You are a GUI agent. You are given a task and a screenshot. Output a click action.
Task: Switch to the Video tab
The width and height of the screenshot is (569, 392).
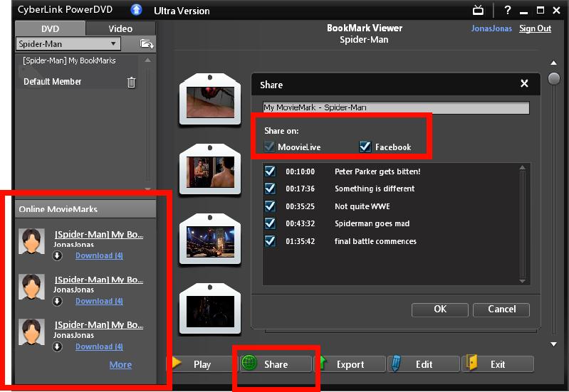(120, 28)
